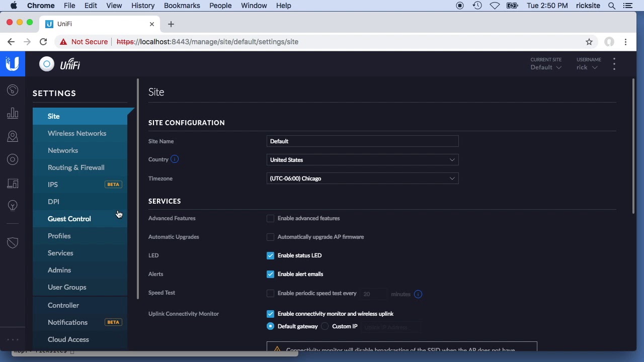Open the Statistics bar chart icon
Viewport: 644px width, 362px height.
click(x=13, y=114)
